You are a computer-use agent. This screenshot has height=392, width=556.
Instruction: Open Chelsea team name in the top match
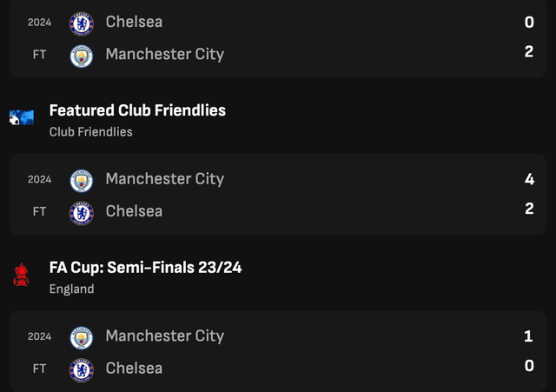coord(134,22)
